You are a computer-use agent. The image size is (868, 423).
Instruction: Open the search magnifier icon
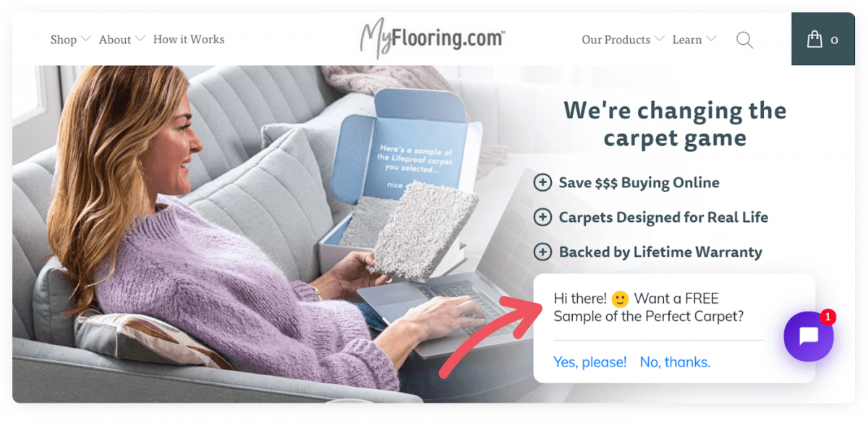pyautogui.click(x=744, y=40)
